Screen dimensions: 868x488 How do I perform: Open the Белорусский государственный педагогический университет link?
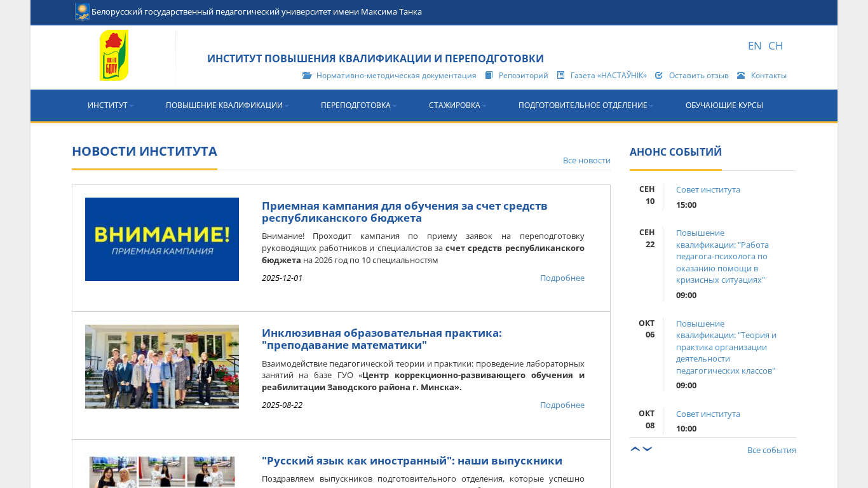(257, 11)
